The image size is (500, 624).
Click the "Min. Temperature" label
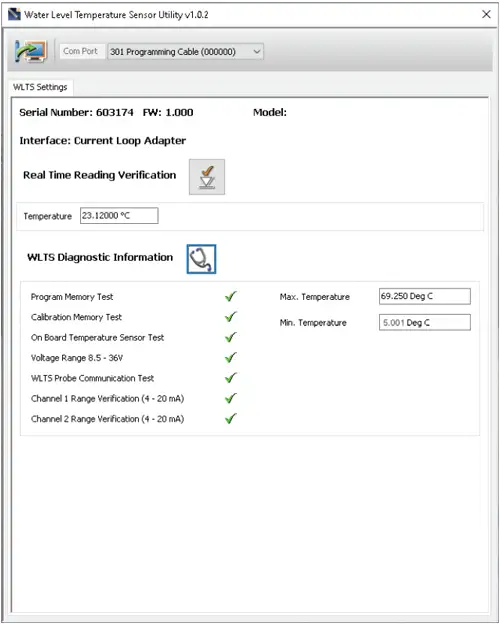(x=313, y=323)
